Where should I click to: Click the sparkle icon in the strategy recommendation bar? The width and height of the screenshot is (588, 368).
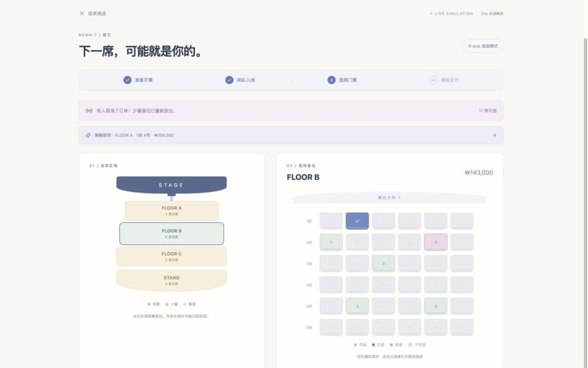(88, 135)
